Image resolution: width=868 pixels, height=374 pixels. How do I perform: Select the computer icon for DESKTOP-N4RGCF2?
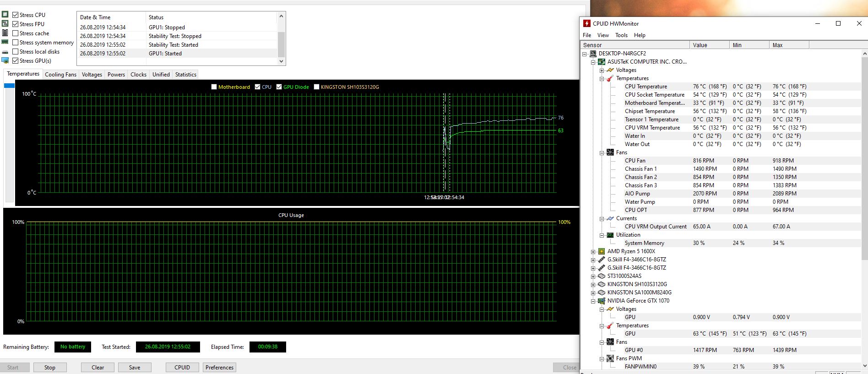[593, 54]
